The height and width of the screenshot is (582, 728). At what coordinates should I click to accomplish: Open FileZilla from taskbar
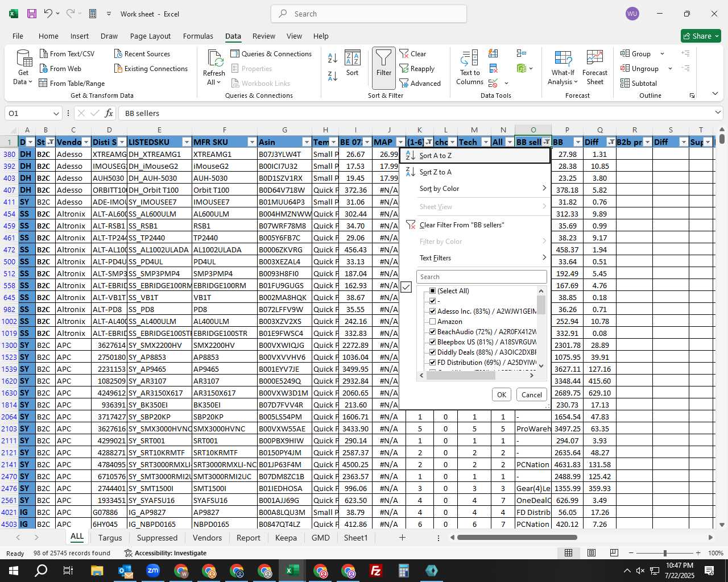click(375, 571)
